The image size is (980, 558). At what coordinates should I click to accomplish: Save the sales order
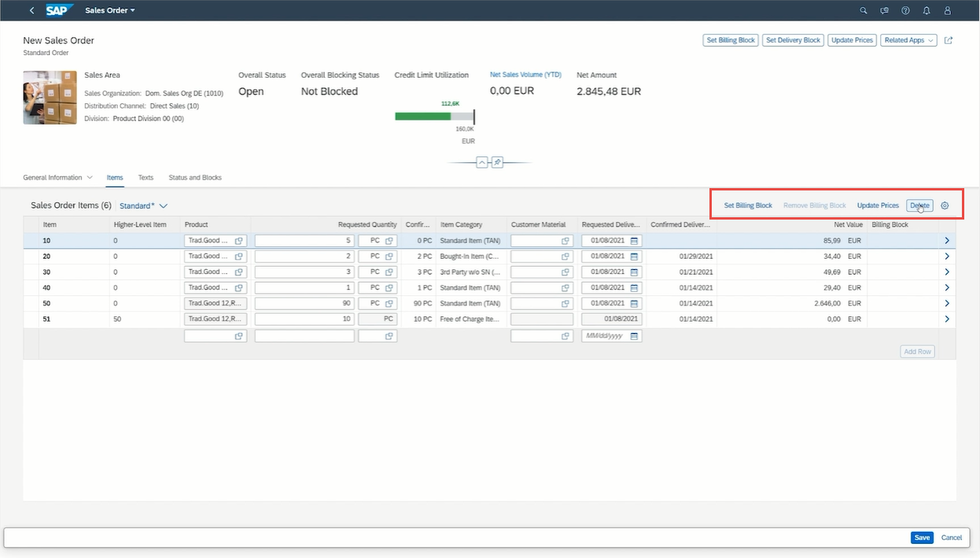click(921, 538)
